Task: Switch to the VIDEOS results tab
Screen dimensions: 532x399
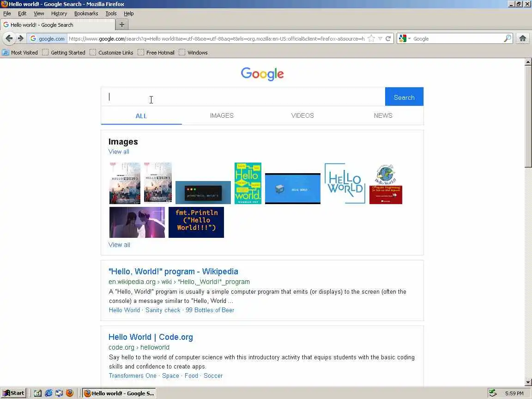Action: pos(302,116)
